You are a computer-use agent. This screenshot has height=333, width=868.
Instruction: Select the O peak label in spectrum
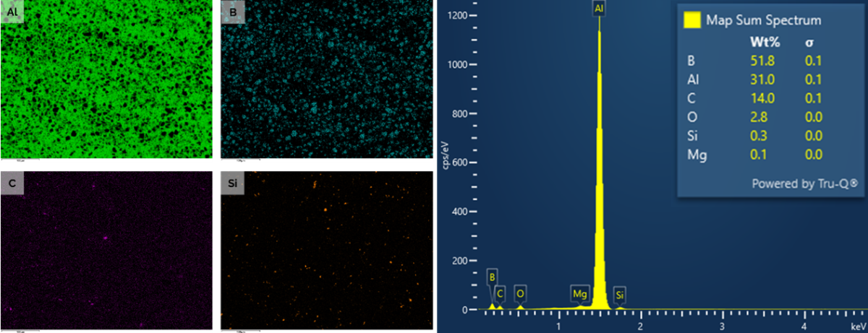[x=520, y=293]
